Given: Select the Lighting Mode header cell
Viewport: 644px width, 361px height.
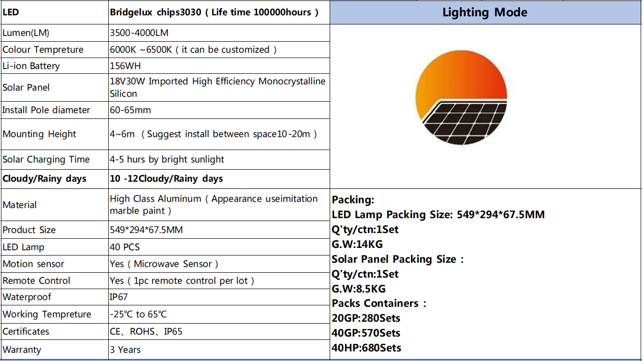Looking at the screenshot, I should pyautogui.click(x=486, y=12).
